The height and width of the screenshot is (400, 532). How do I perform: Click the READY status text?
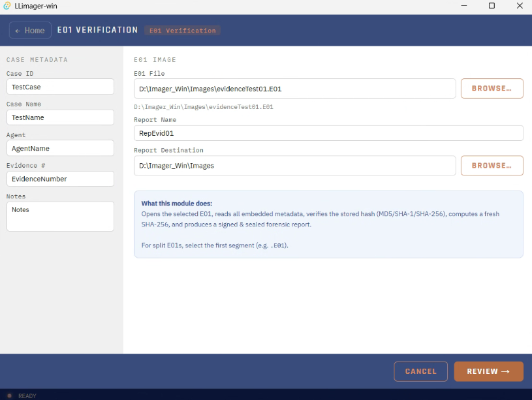(x=27, y=396)
